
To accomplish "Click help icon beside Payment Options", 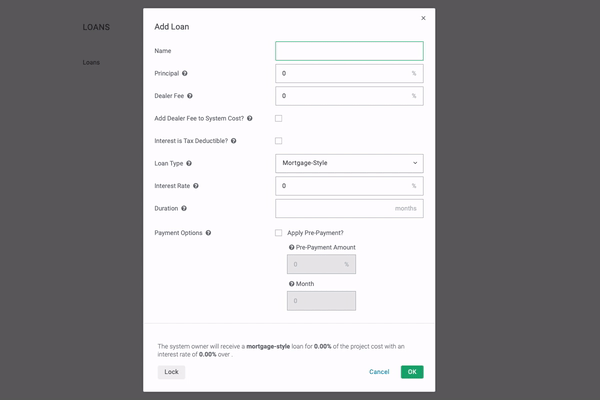I will [x=208, y=233].
